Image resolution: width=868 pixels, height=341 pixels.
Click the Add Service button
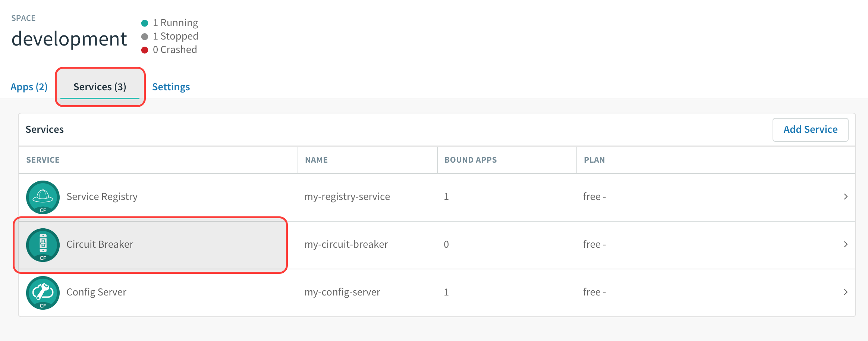[x=811, y=129]
